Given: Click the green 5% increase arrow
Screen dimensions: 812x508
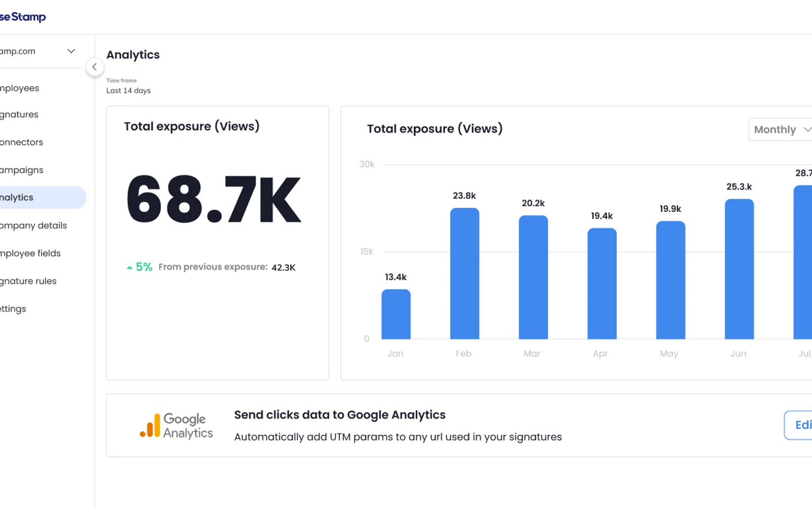Looking at the screenshot, I should tap(130, 267).
